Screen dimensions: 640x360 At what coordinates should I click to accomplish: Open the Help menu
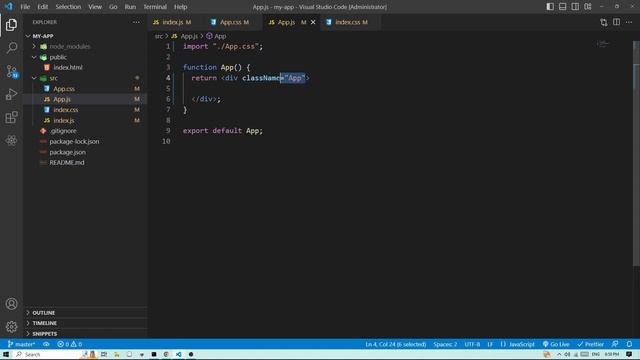point(180,7)
